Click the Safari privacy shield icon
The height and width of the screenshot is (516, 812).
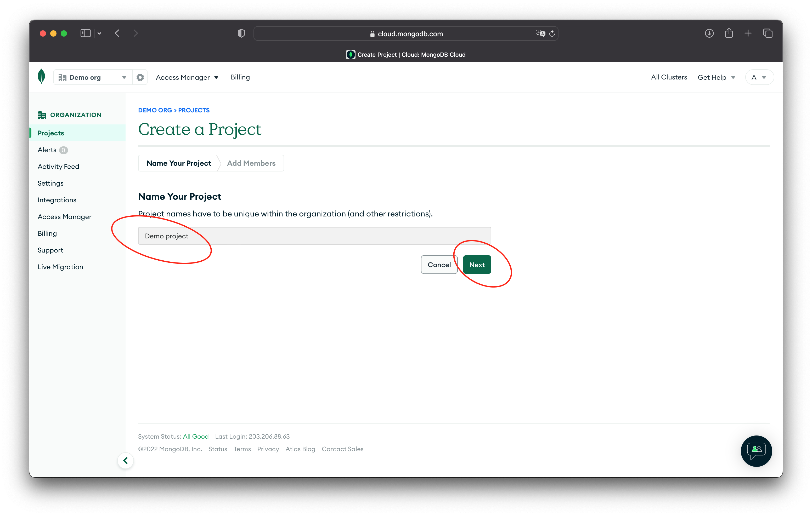coord(241,33)
